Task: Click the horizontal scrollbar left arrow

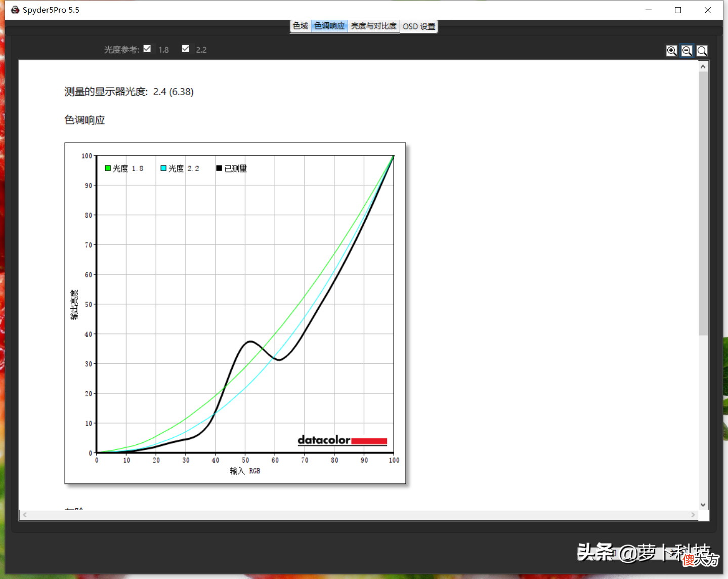Action: (x=24, y=515)
